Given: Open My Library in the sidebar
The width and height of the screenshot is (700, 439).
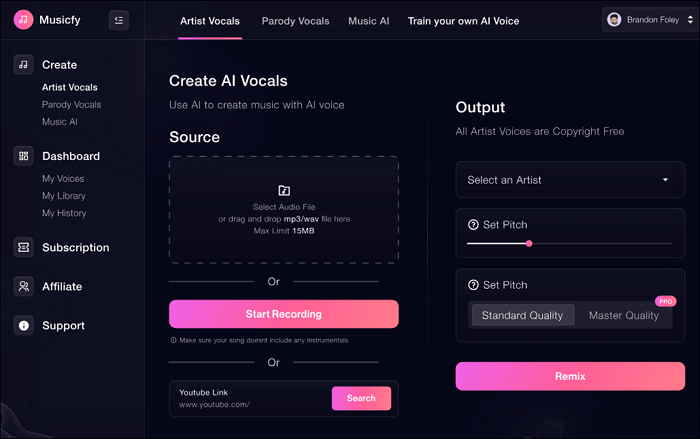Looking at the screenshot, I should (x=63, y=196).
